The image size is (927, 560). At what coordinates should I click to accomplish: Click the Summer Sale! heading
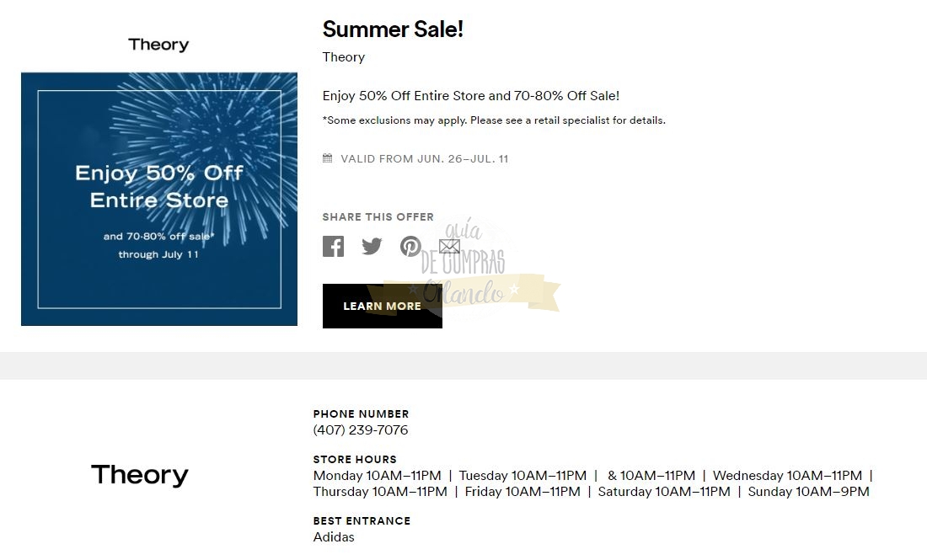(393, 29)
